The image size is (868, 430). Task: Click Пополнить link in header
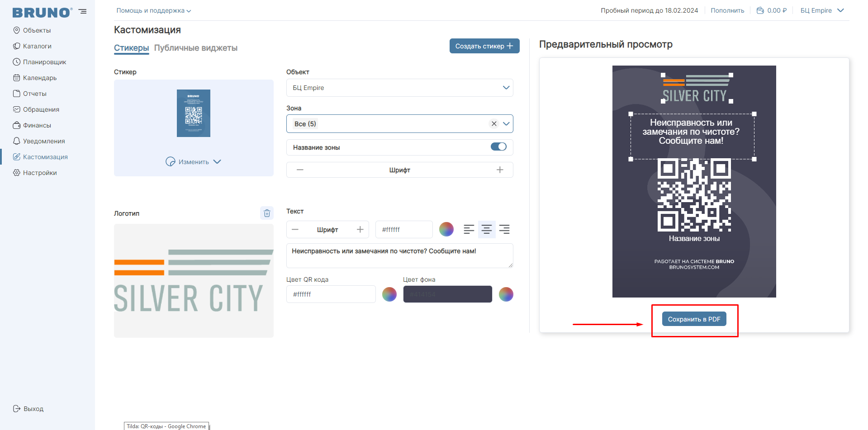[x=727, y=10]
